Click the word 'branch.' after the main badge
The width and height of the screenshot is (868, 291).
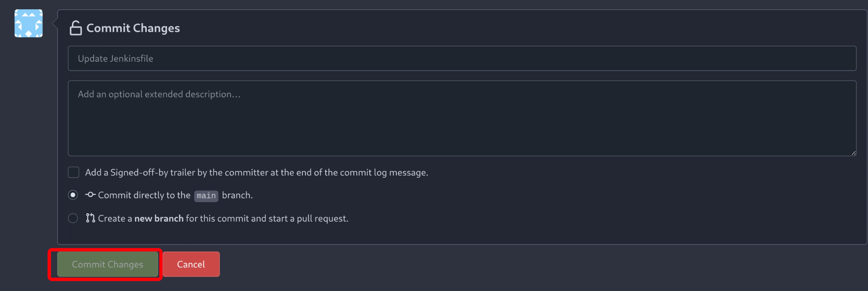point(237,195)
